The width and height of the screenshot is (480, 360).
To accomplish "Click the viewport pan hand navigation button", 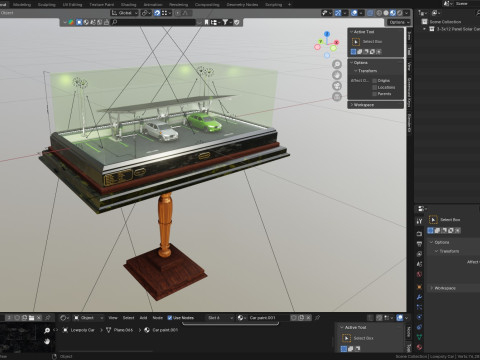I will click(337, 75).
